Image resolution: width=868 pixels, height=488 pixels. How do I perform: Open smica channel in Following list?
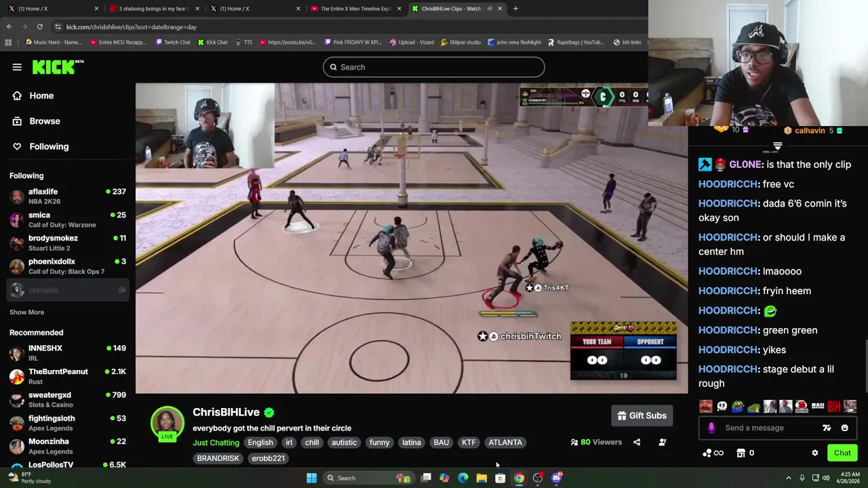tap(68, 220)
